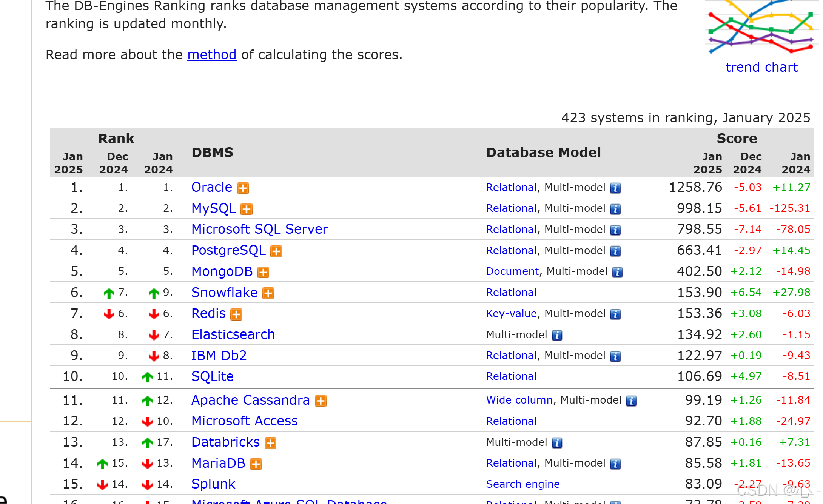Screen dimensions: 823x504
Task: Click the info icon in the IBM Db2 row
Action: coord(615,356)
